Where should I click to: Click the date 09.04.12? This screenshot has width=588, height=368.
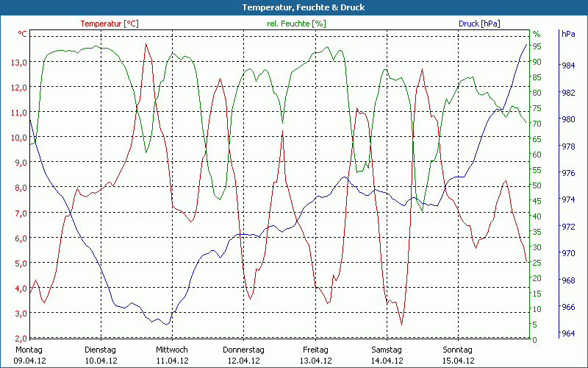[29, 361]
